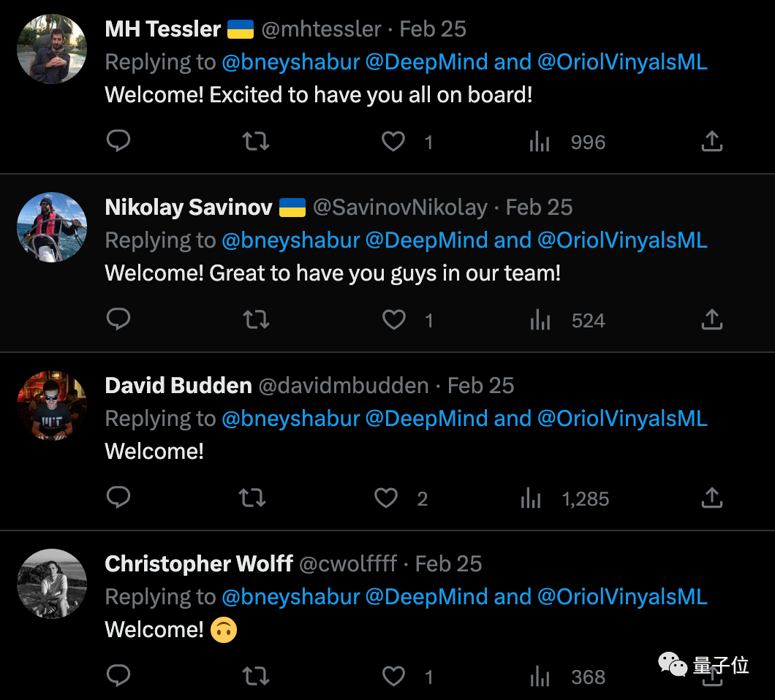Retweet Nikolay Savinov's welcome tweet
775x700 pixels.
click(x=255, y=319)
